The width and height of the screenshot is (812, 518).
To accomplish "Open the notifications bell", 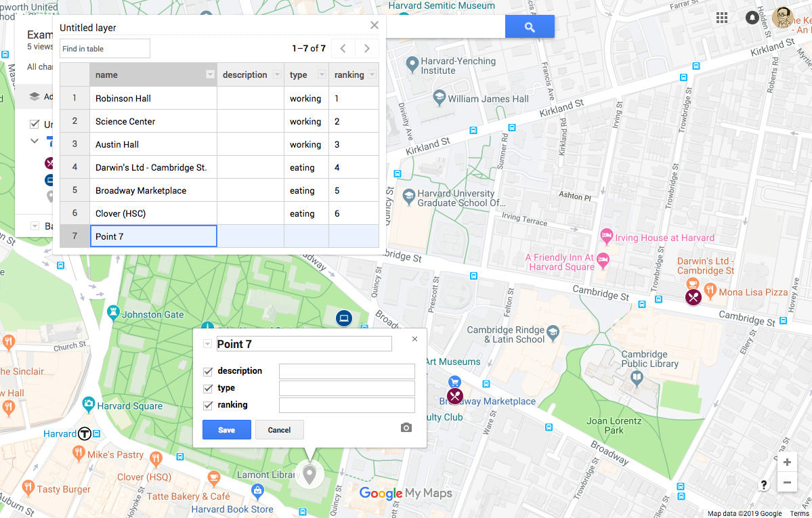I will (752, 18).
